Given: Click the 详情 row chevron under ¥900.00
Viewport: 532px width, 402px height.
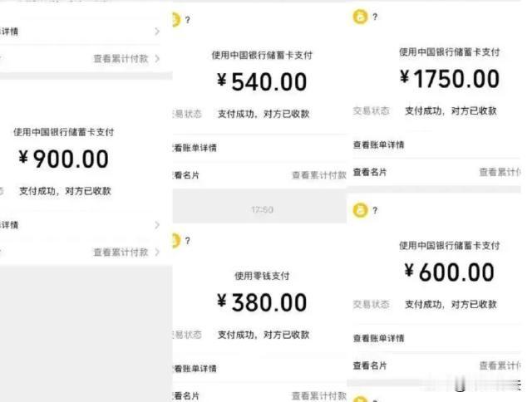Looking at the screenshot, I should tap(157, 225).
